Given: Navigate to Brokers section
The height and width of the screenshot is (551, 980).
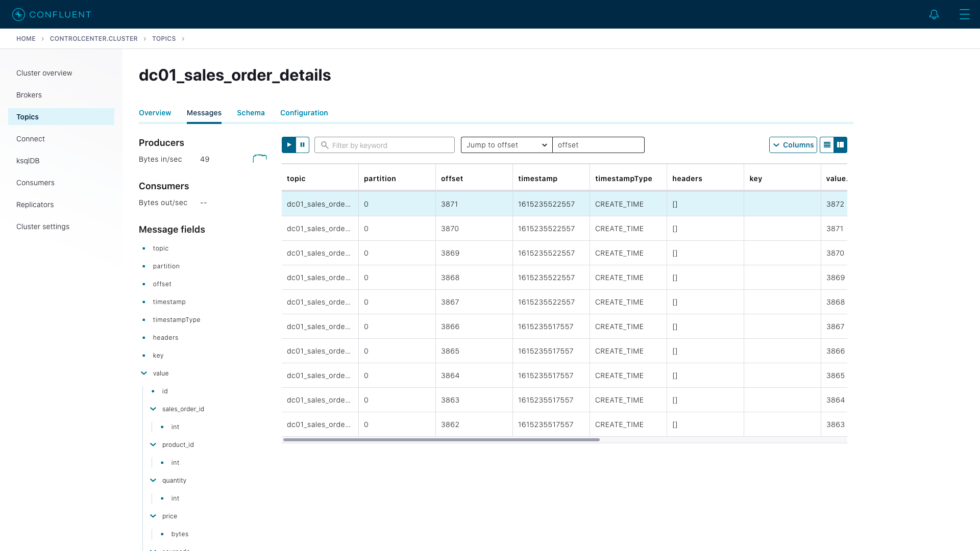Looking at the screenshot, I should 29,94.
